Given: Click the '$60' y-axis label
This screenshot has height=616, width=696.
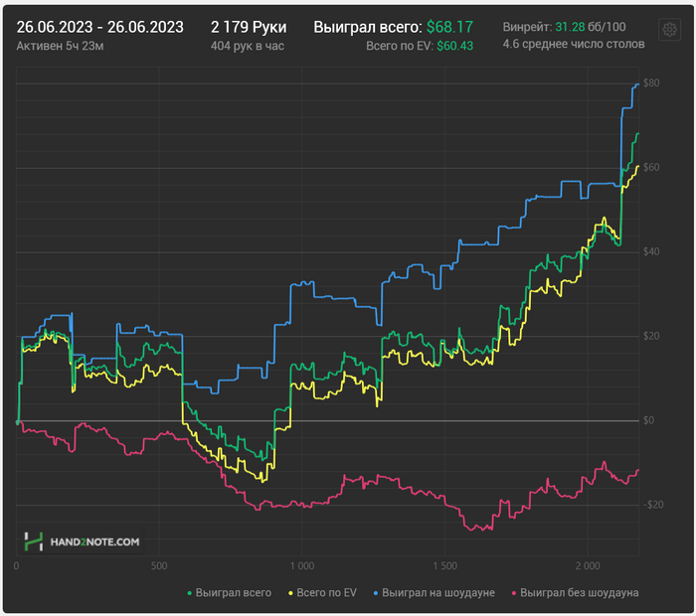Looking at the screenshot, I should (651, 167).
